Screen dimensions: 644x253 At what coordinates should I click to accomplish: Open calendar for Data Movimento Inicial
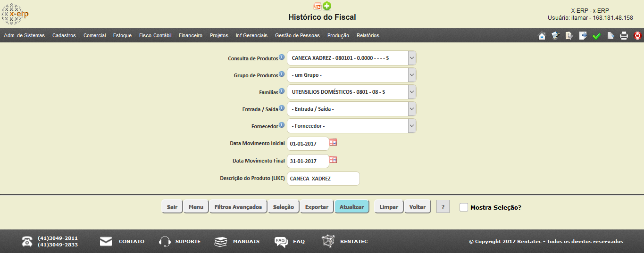(333, 142)
